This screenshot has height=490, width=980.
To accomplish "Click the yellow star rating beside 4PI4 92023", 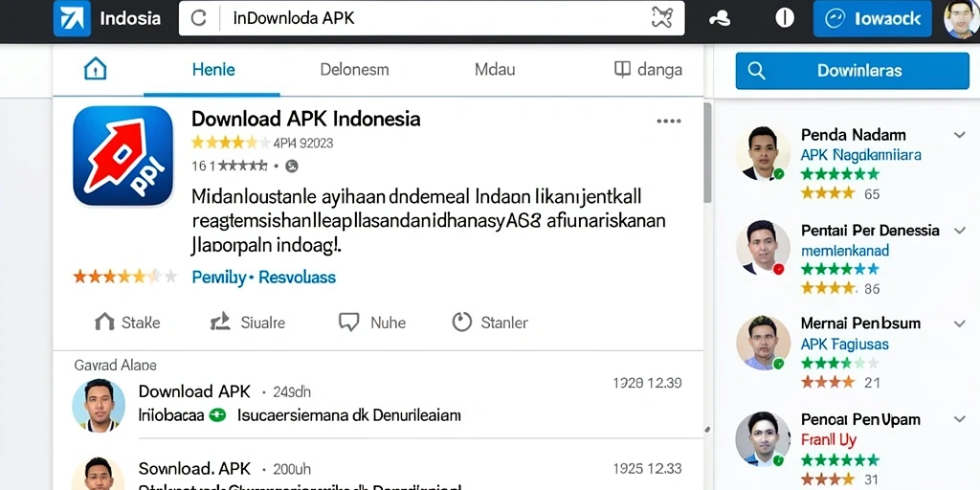I will tap(231, 143).
